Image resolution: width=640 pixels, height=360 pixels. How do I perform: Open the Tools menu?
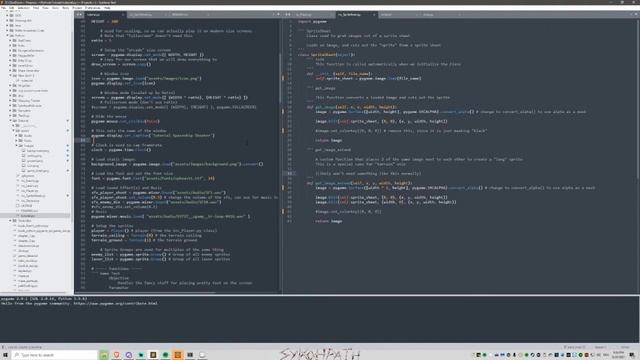(65, 8)
